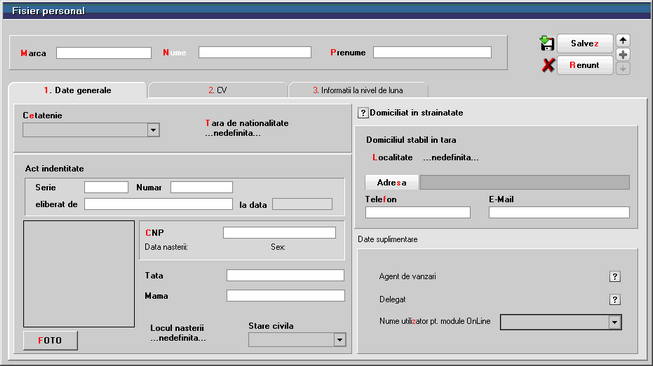The height and width of the screenshot is (366, 653).
Task: Click the la data field
Action: click(302, 204)
